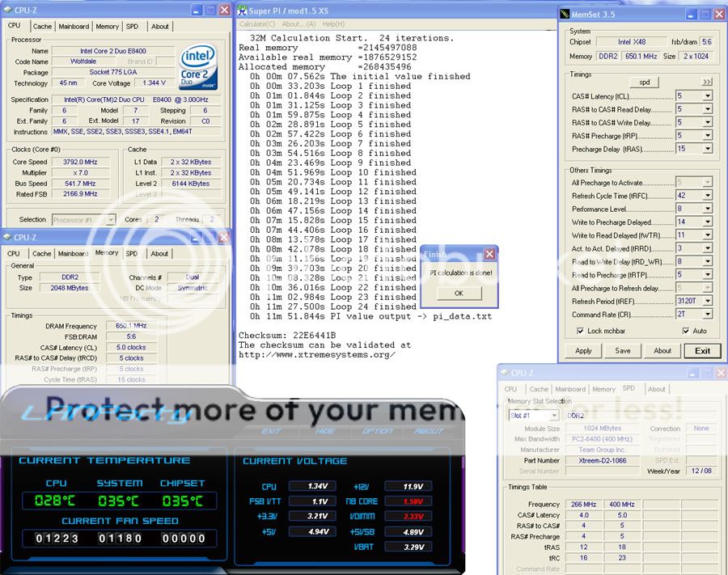Click the processor name 'Intel Core 2 Duo E8400'
This screenshot has height=575, width=728.
click(112, 51)
